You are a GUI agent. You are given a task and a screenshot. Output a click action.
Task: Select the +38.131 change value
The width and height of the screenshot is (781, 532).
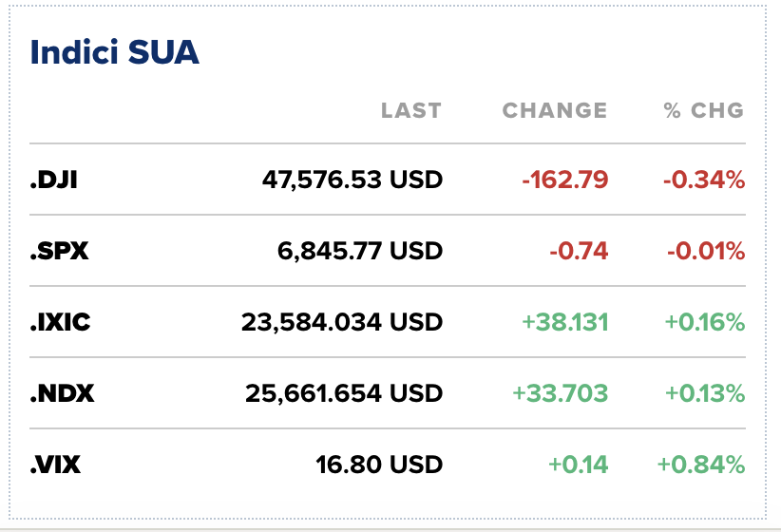coord(564,322)
